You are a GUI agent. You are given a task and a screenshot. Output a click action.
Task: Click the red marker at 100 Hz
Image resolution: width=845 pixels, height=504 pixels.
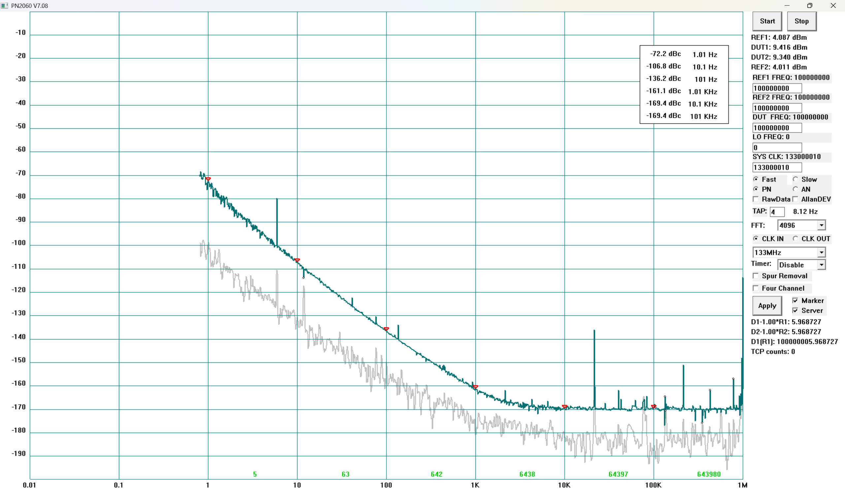[x=386, y=329]
